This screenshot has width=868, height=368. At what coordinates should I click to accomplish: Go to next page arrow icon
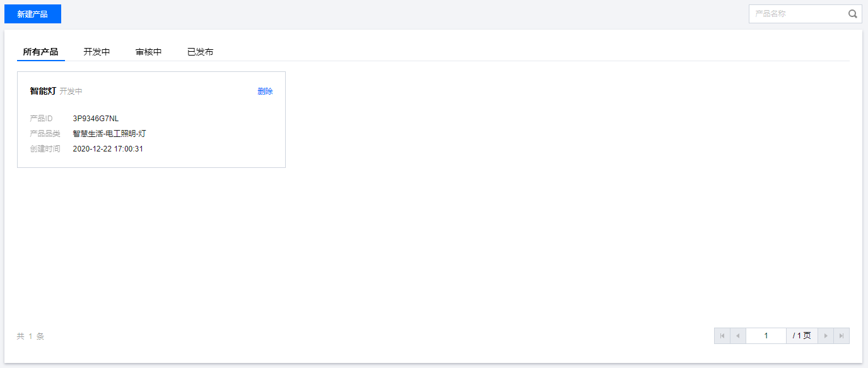pos(826,336)
